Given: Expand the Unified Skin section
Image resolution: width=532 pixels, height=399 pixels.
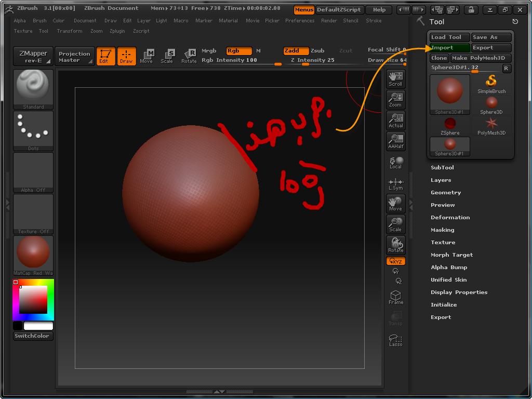Looking at the screenshot, I should pos(448,280).
